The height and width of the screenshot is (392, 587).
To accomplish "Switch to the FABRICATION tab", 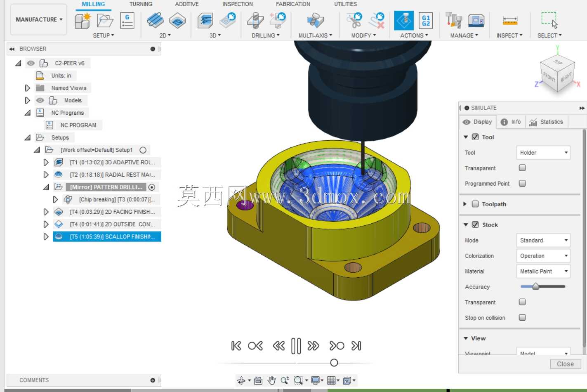I will click(293, 4).
